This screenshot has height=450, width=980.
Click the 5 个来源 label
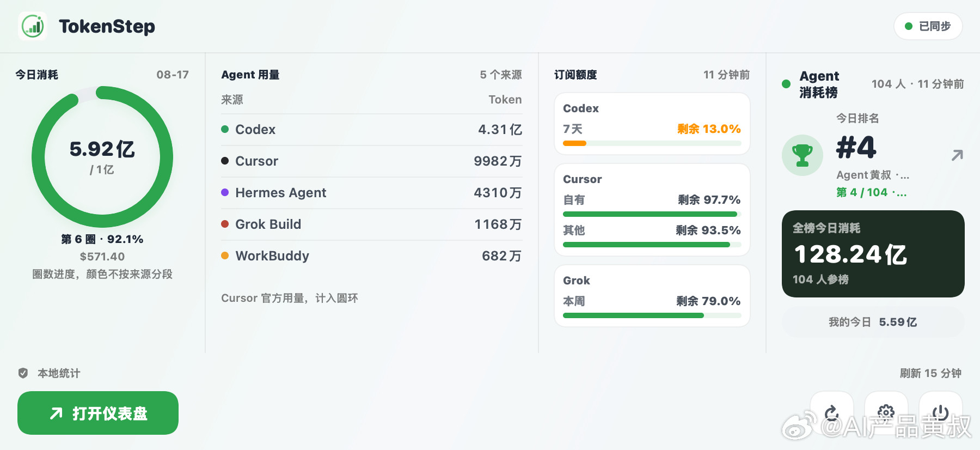(x=501, y=75)
